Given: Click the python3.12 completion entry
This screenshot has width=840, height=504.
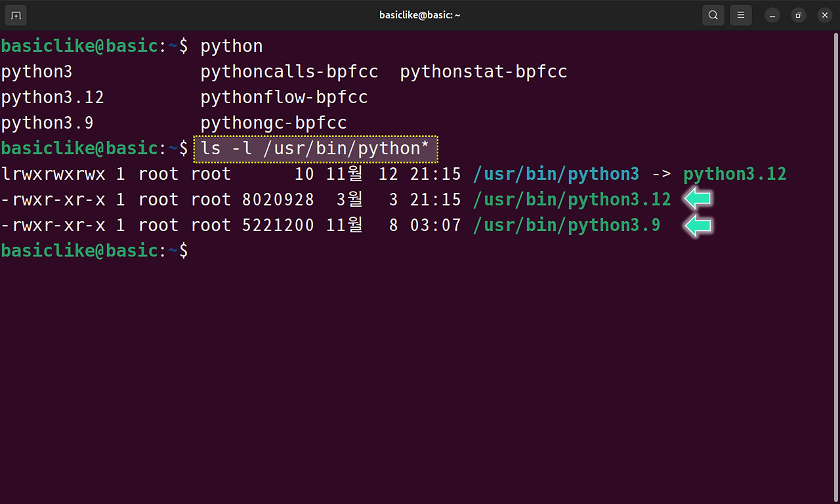Looking at the screenshot, I should [52, 98].
